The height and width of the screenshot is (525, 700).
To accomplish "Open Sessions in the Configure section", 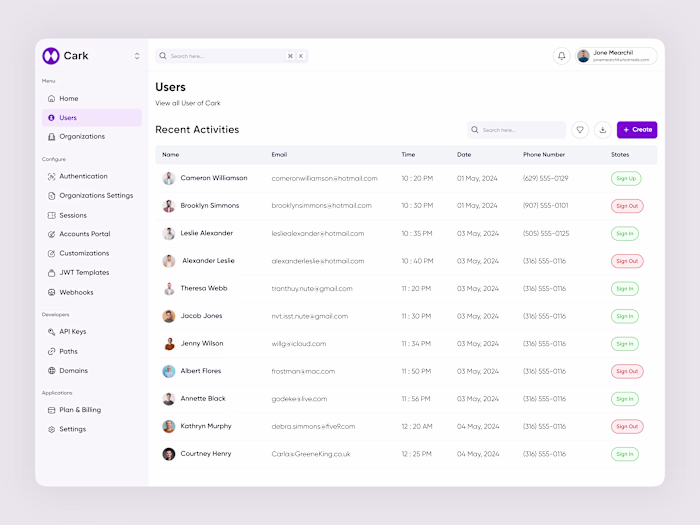I will (x=92, y=215).
